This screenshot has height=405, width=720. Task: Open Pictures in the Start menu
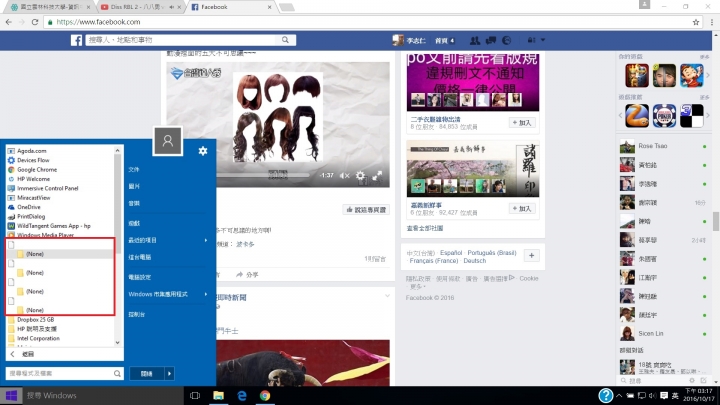[x=134, y=186]
